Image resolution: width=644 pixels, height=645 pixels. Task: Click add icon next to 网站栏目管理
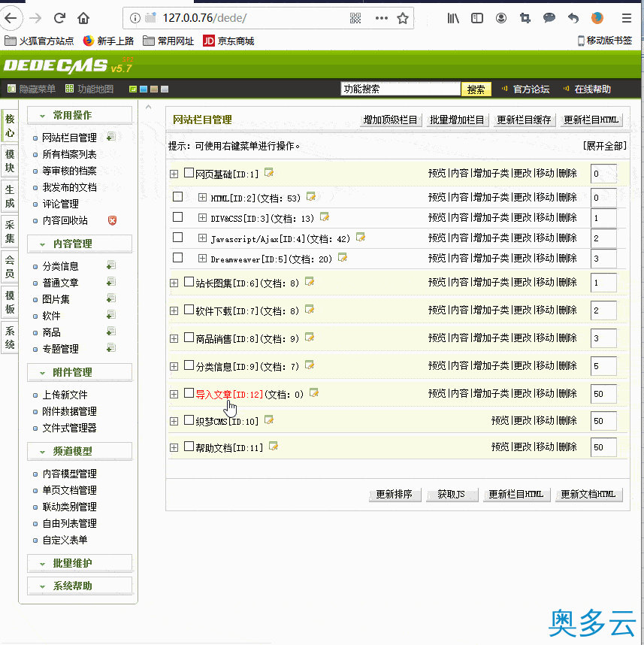(111, 137)
